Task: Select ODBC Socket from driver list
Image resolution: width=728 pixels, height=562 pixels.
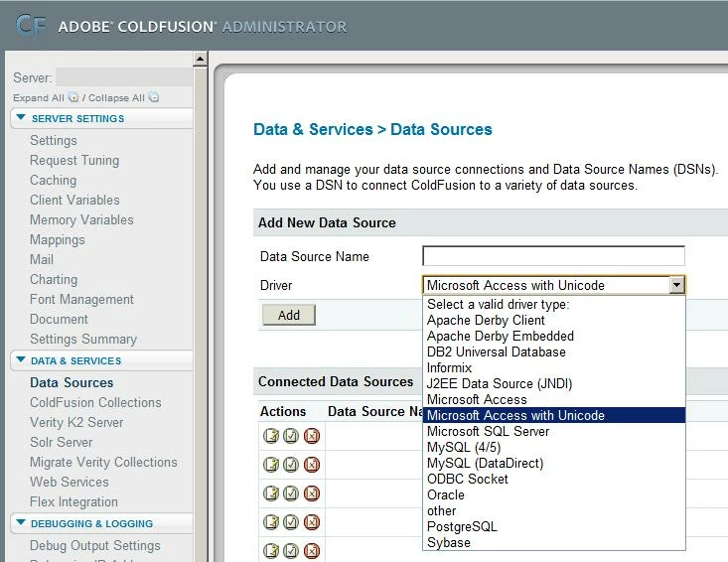Action: 554,479
